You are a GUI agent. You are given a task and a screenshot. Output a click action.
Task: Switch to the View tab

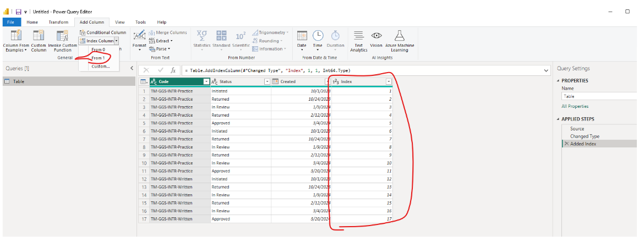tap(120, 22)
